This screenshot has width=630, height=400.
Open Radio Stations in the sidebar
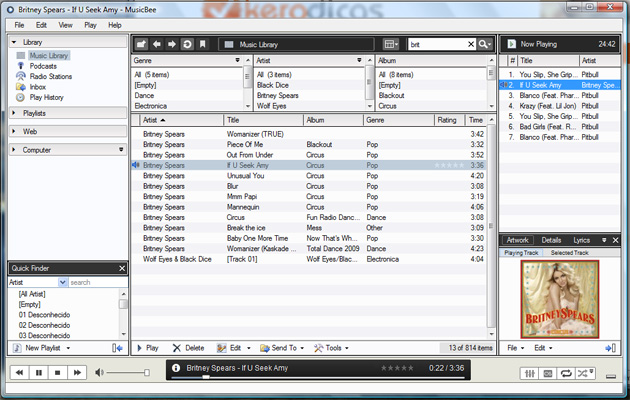tap(51, 76)
